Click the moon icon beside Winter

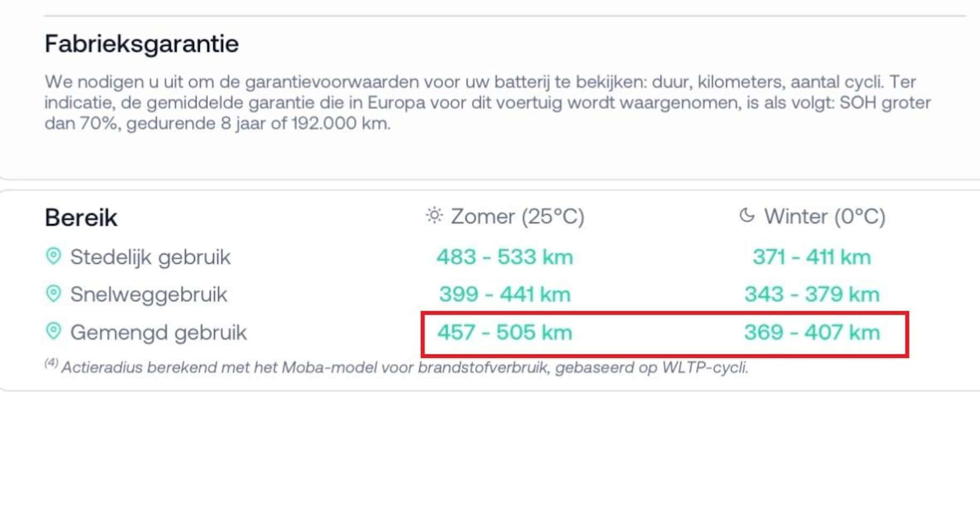click(x=747, y=215)
